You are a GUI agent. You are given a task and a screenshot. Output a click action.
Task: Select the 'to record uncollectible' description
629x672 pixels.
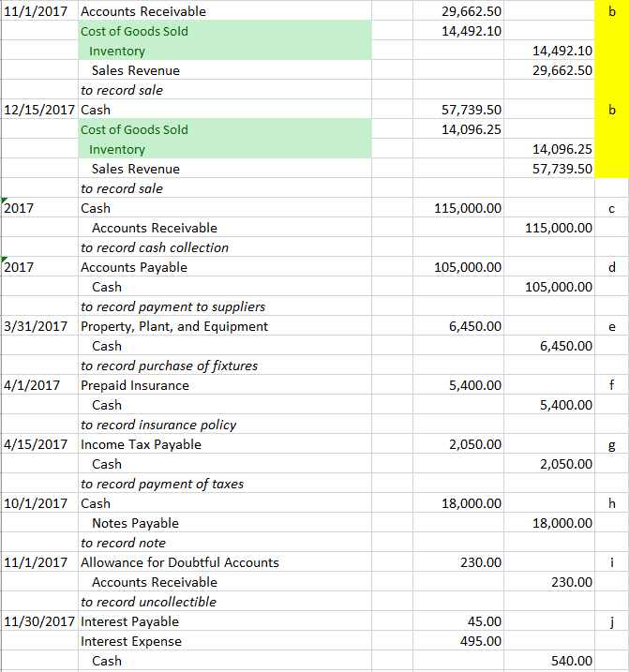tap(225, 602)
